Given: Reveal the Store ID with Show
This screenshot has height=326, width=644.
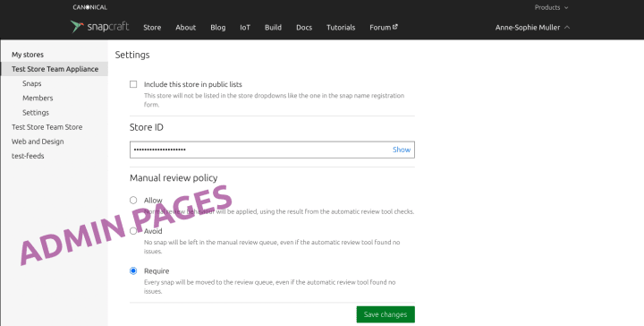Looking at the screenshot, I should tap(402, 150).
